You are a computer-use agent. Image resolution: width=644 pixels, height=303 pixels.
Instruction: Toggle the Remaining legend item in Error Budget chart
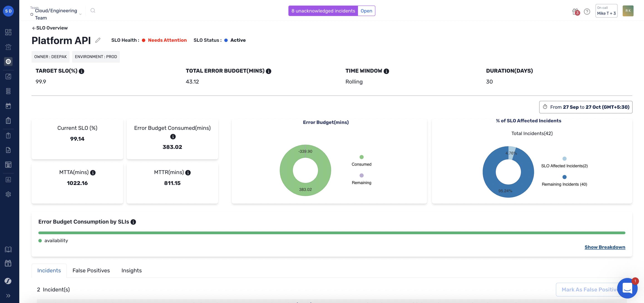pos(361,179)
